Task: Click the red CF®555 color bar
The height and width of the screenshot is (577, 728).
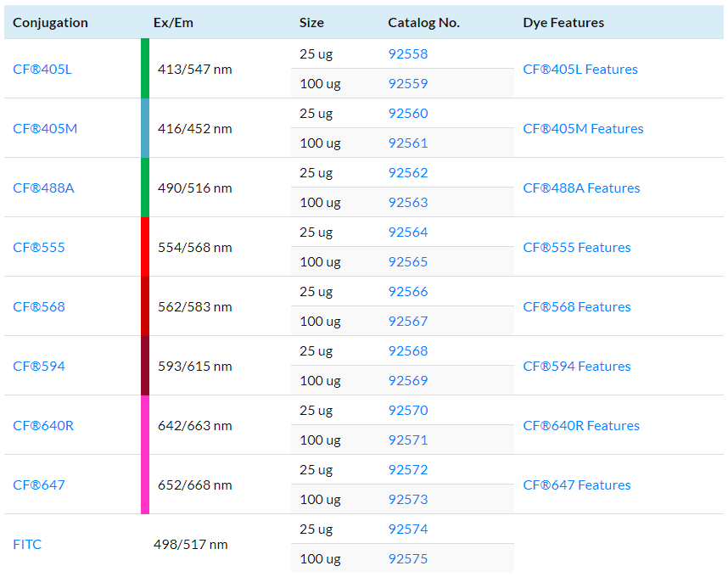Action: pos(145,247)
